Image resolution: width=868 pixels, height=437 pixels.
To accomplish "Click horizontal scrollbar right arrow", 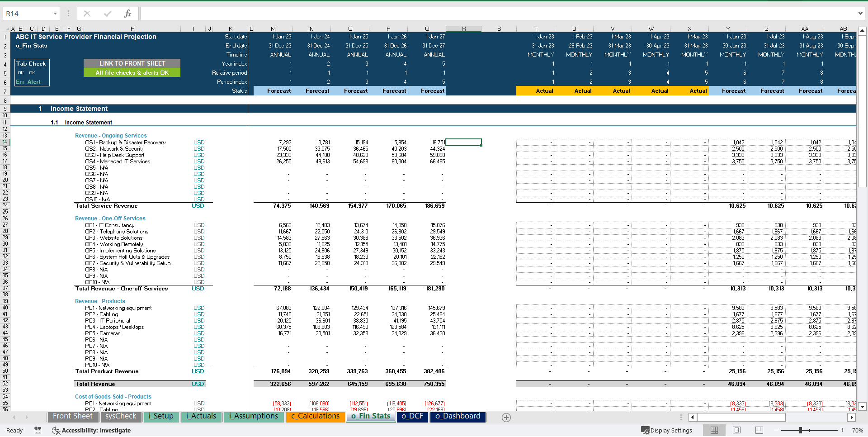I will (852, 417).
